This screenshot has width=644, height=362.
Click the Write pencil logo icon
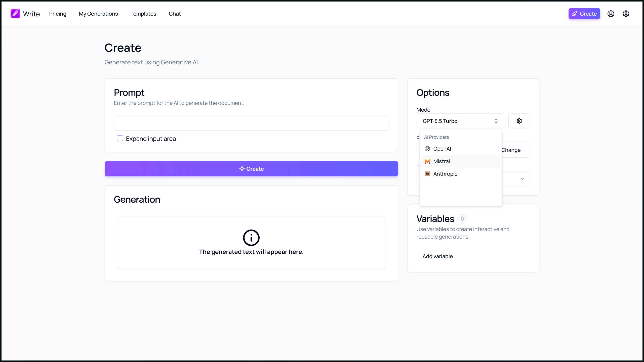click(x=15, y=14)
